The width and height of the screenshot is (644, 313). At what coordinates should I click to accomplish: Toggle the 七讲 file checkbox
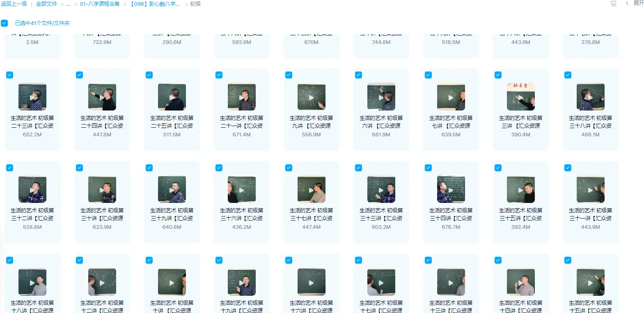pyautogui.click(x=428, y=75)
